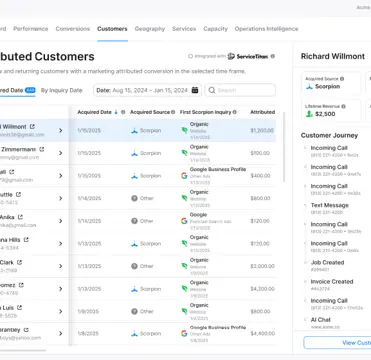Click the Google icon in the $120.00 row

pyautogui.click(x=184, y=221)
